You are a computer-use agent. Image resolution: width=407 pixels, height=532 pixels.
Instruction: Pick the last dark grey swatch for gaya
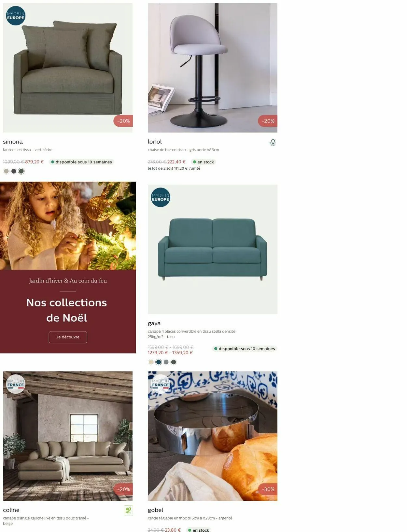(174, 362)
